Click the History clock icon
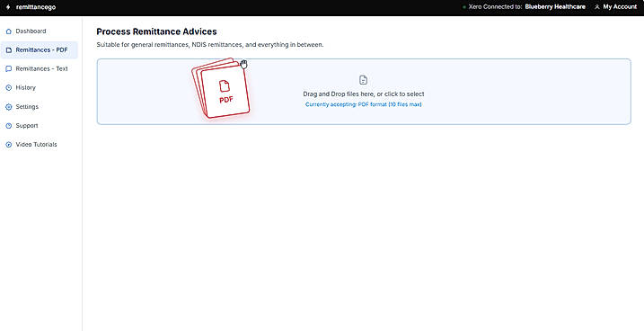This screenshot has height=331, width=644. tap(9, 87)
